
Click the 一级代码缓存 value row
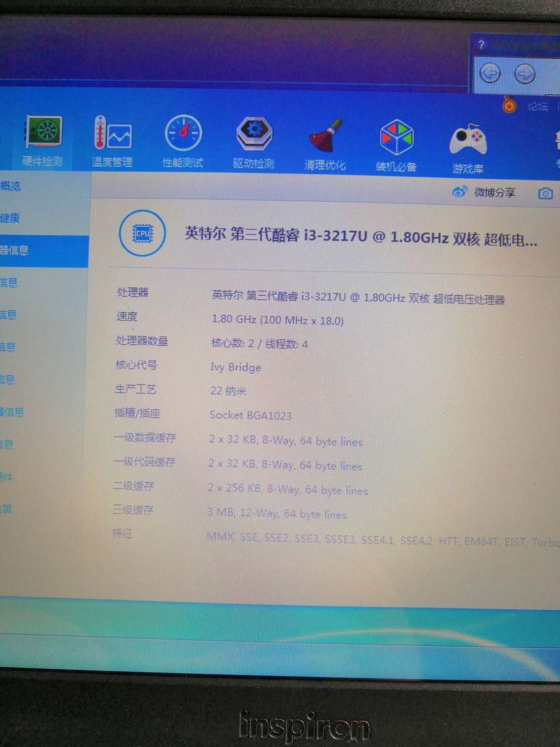click(x=285, y=465)
